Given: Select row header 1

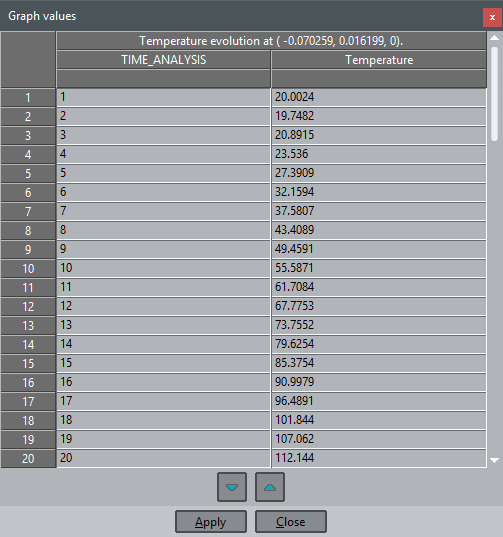Looking at the screenshot, I should (x=28, y=98).
